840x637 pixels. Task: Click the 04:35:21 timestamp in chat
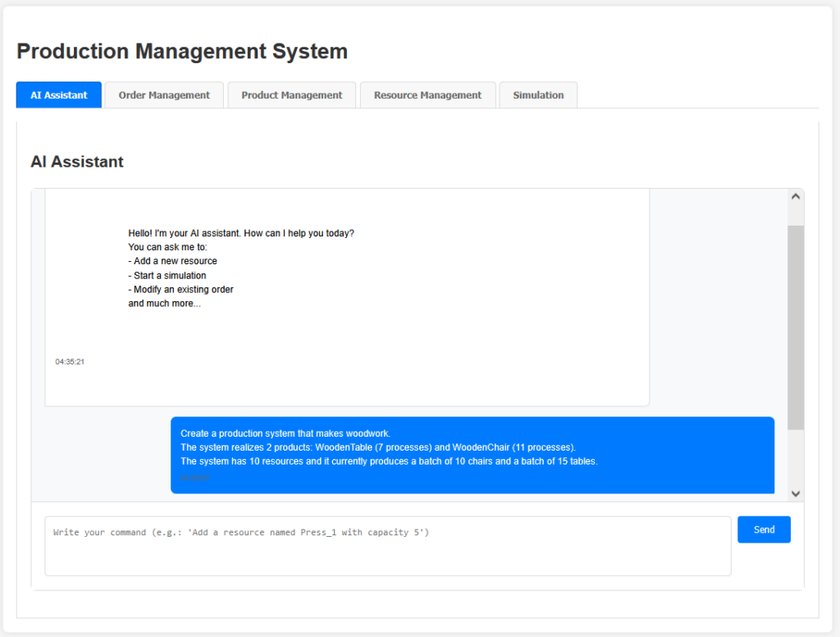click(70, 362)
